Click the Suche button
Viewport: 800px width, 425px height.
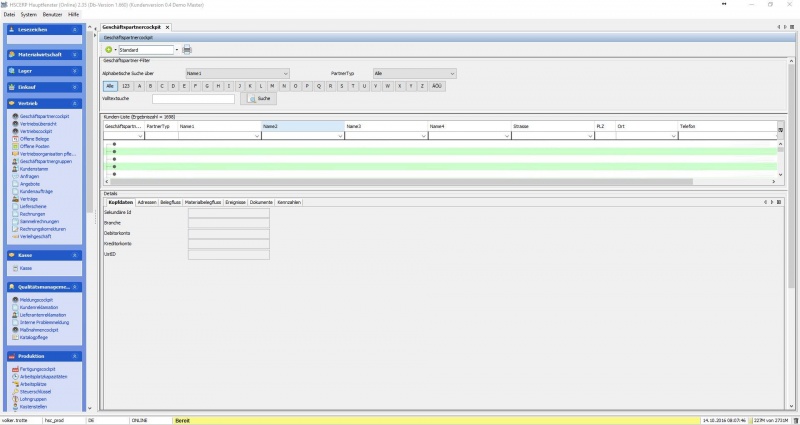click(258, 99)
